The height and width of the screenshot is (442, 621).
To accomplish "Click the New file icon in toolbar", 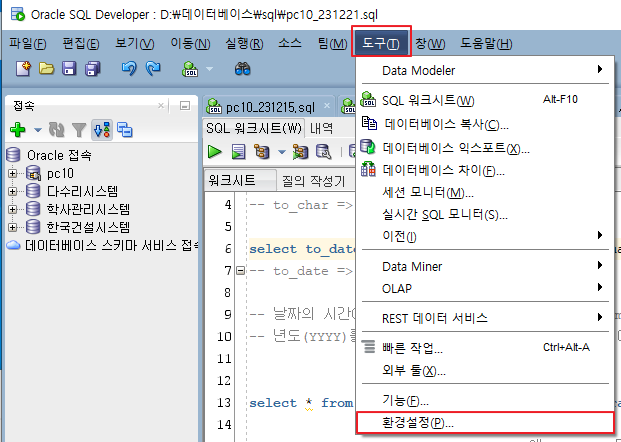I will 23,69.
